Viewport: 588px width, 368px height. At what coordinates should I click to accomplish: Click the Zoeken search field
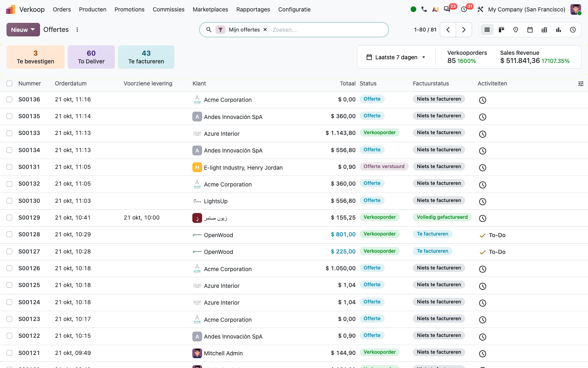click(x=327, y=30)
